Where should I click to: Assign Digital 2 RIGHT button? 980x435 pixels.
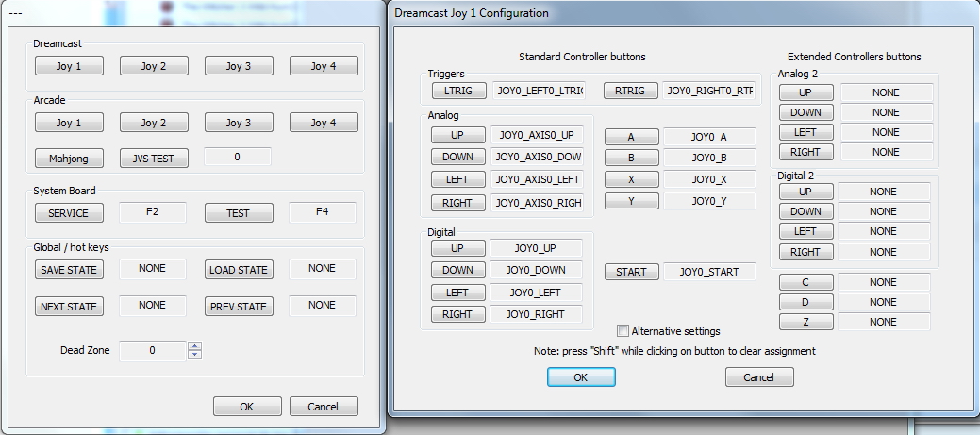(x=806, y=252)
